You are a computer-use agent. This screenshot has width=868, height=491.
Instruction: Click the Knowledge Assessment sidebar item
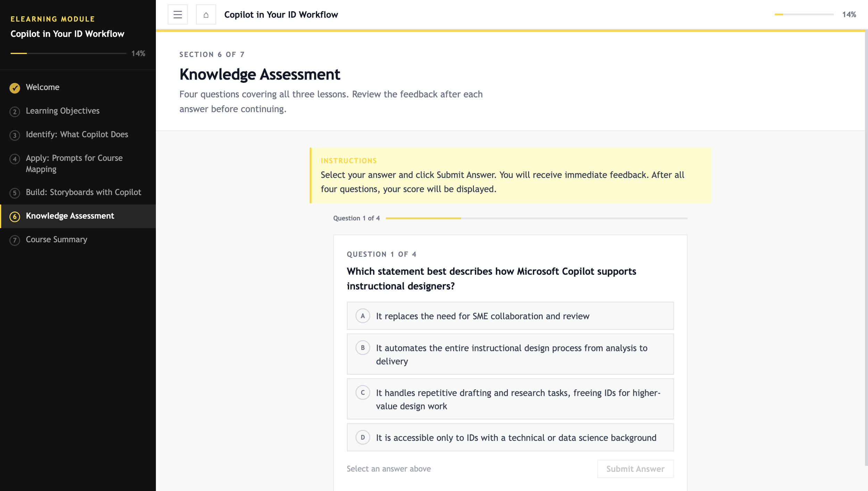70,216
